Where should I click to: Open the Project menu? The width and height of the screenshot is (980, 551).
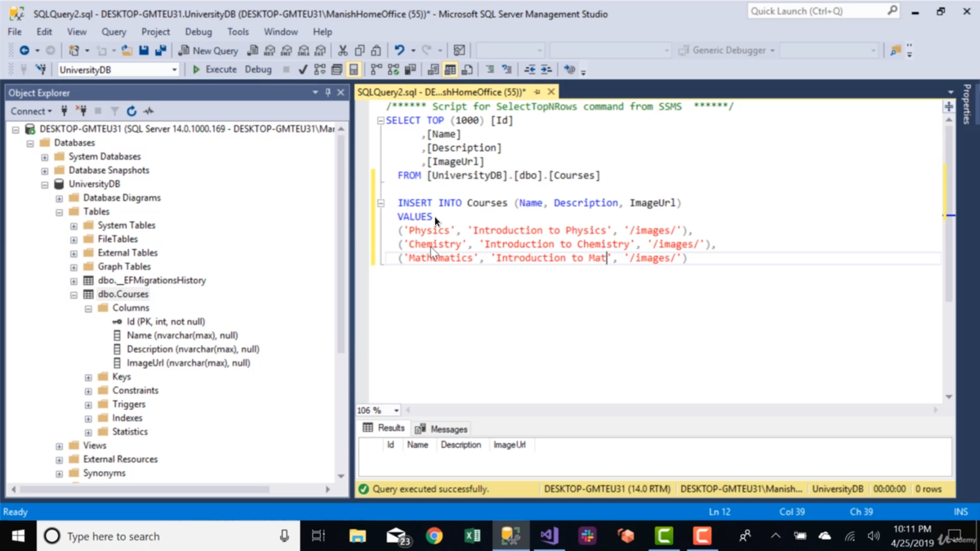(x=155, y=32)
